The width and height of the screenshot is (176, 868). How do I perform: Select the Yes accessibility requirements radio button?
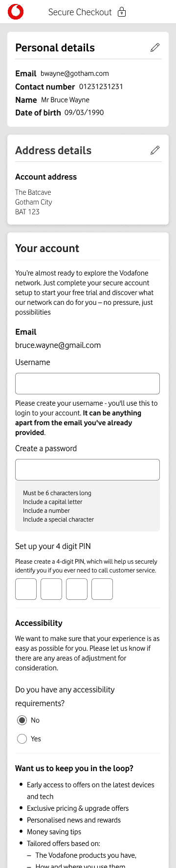click(22, 739)
